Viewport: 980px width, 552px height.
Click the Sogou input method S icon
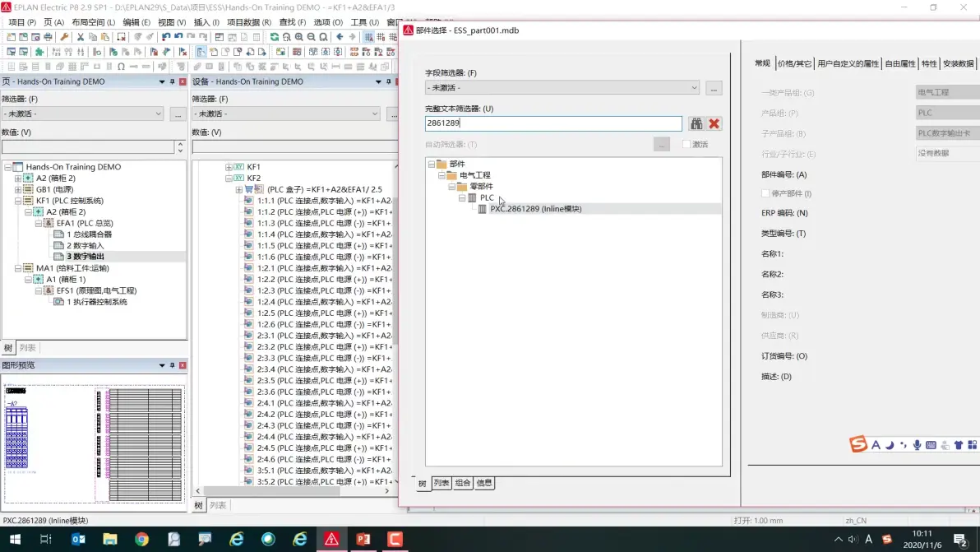[858, 444]
